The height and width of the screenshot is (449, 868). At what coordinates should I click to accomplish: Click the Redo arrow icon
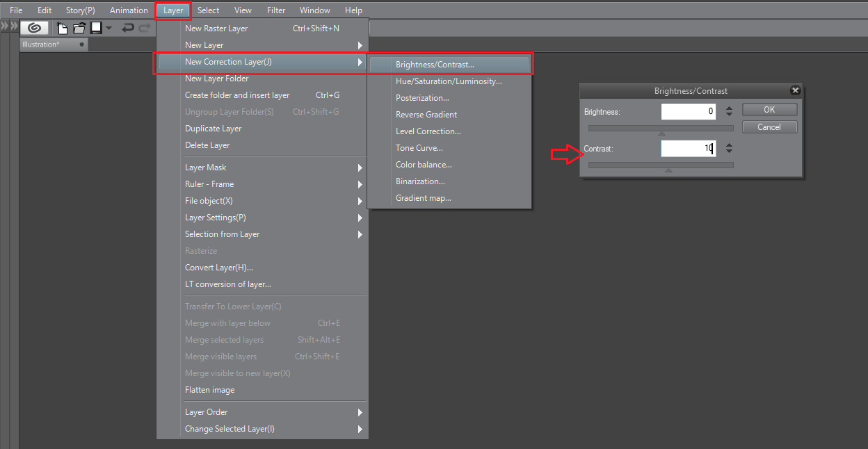145,28
